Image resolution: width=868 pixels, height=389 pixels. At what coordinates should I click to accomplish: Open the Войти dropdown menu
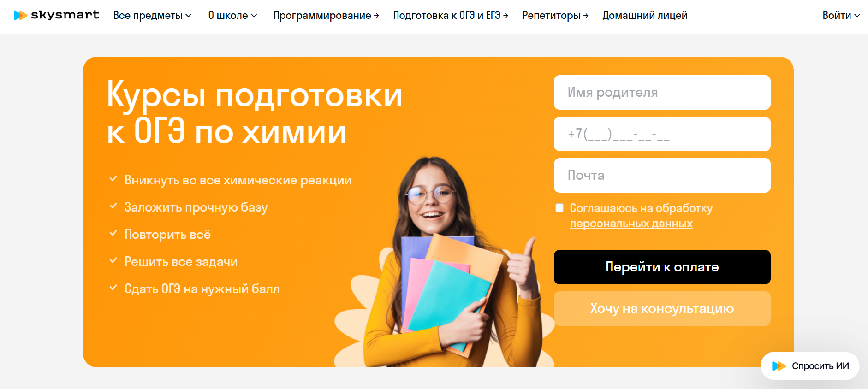pyautogui.click(x=841, y=15)
